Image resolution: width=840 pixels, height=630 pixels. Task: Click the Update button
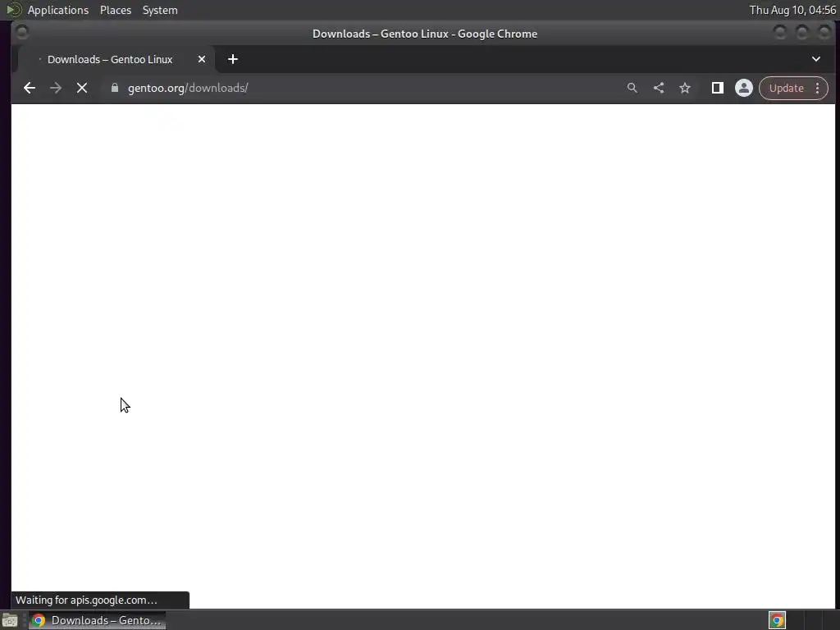click(x=786, y=88)
